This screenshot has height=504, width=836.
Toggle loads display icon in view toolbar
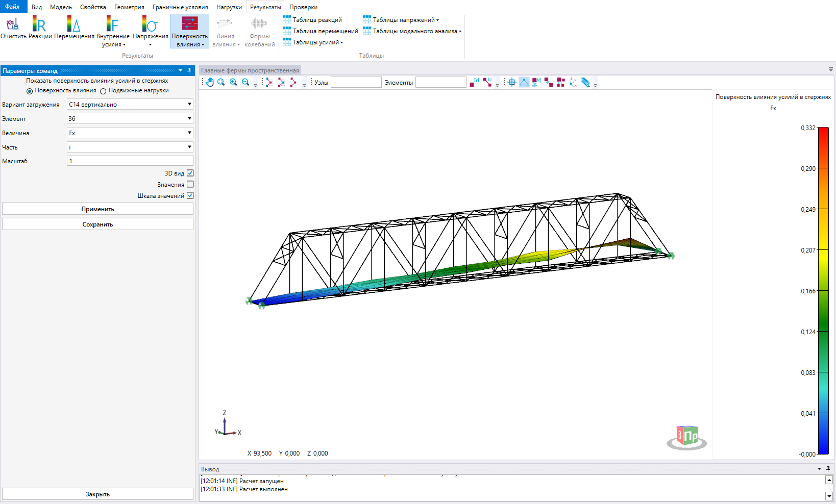tap(536, 82)
